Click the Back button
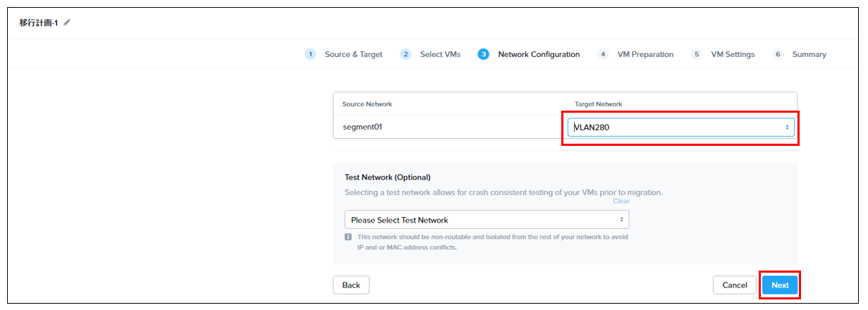Screen dimensions: 868x310 tap(351, 285)
